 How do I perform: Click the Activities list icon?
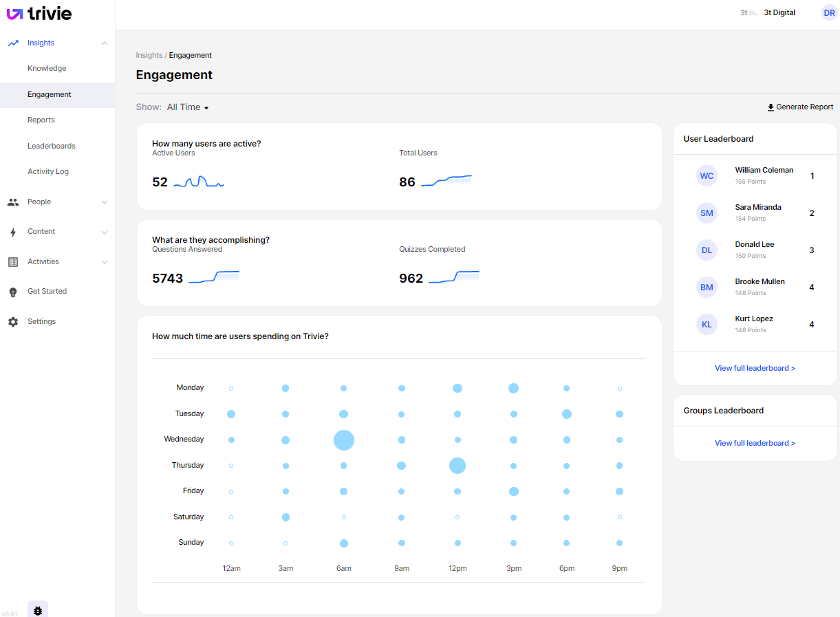coord(13,262)
